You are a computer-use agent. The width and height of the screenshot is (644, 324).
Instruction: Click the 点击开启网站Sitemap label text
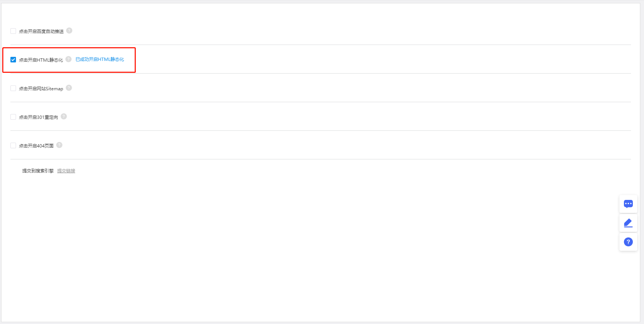(41, 89)
